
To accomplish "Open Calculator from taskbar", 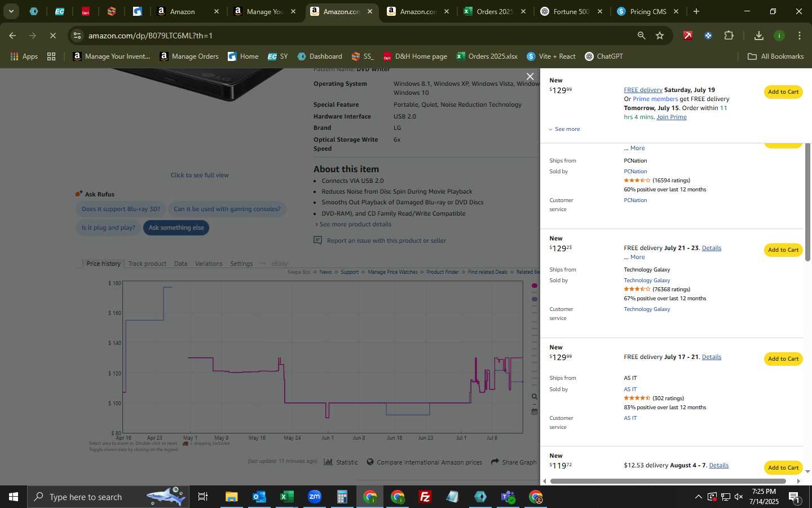I will 342,497.
